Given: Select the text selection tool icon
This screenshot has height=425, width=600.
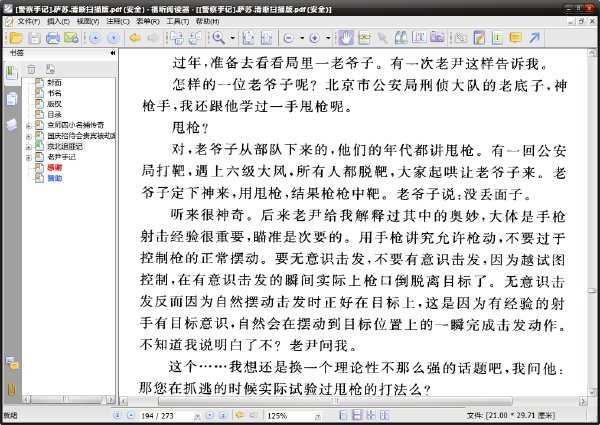Looking at the screenshot, I should [x=419, y=37].
